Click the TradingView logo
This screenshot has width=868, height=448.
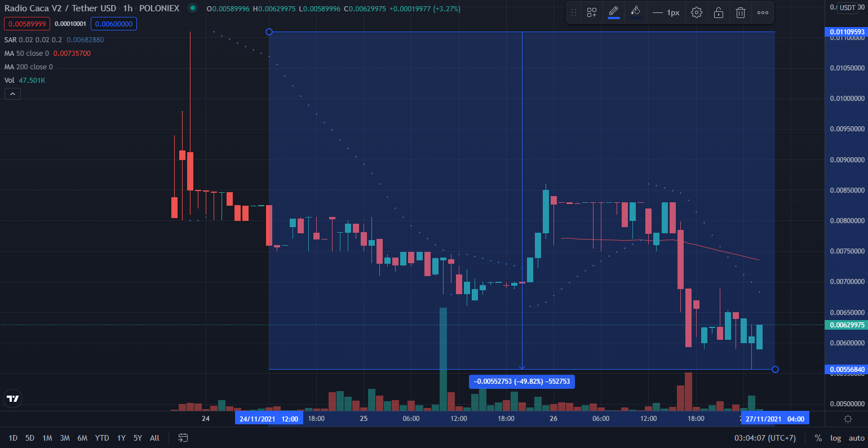pyautogui.click(x=12, y=398)
